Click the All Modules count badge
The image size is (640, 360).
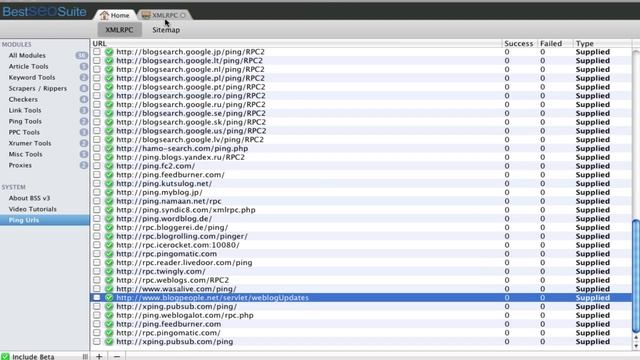pyautogui.click(x=81, y=56)
